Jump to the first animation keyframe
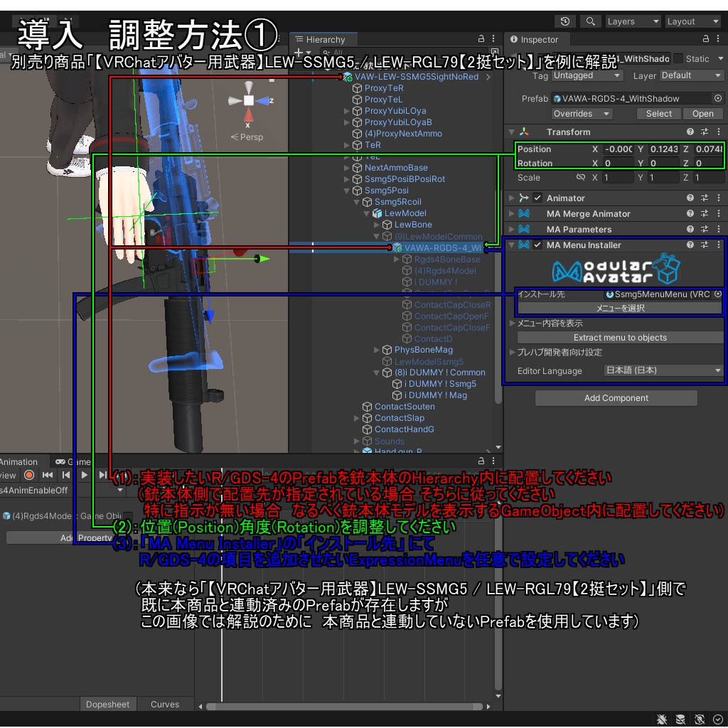The image size is (728, 728). (48, 475)
